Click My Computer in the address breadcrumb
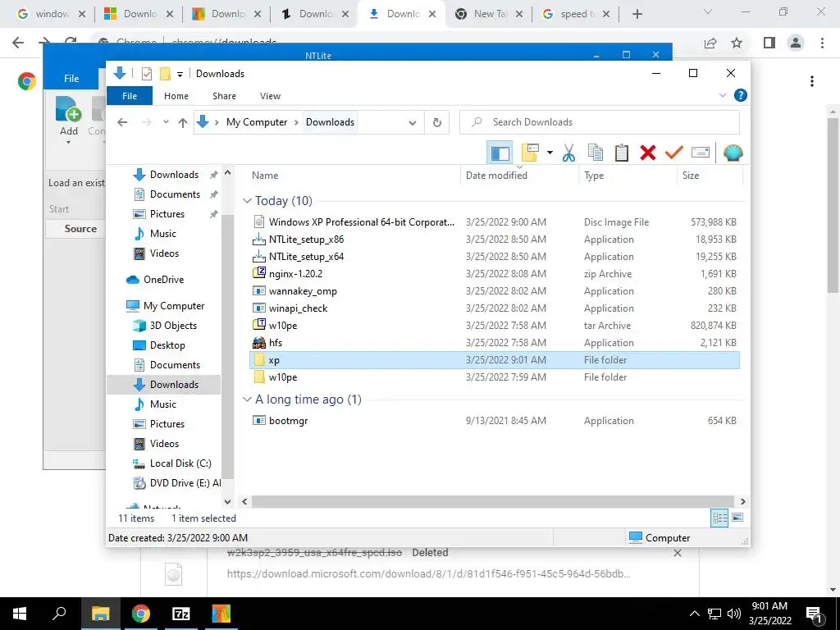Viewport: 840px width, 630px height. (x=257, y=122)
